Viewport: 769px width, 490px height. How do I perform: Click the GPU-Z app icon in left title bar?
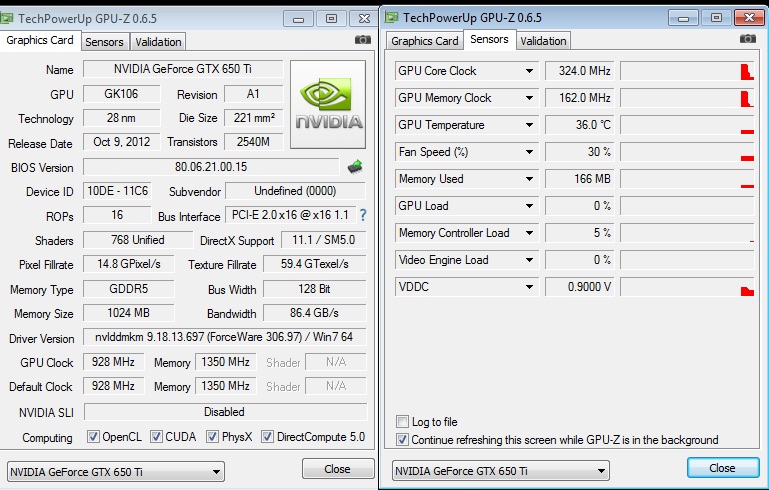click(7, 19)
